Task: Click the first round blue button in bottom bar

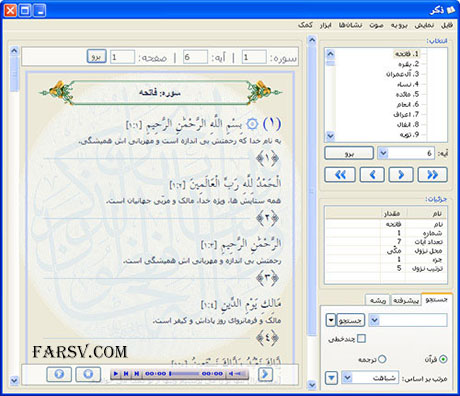Action: 59,374
